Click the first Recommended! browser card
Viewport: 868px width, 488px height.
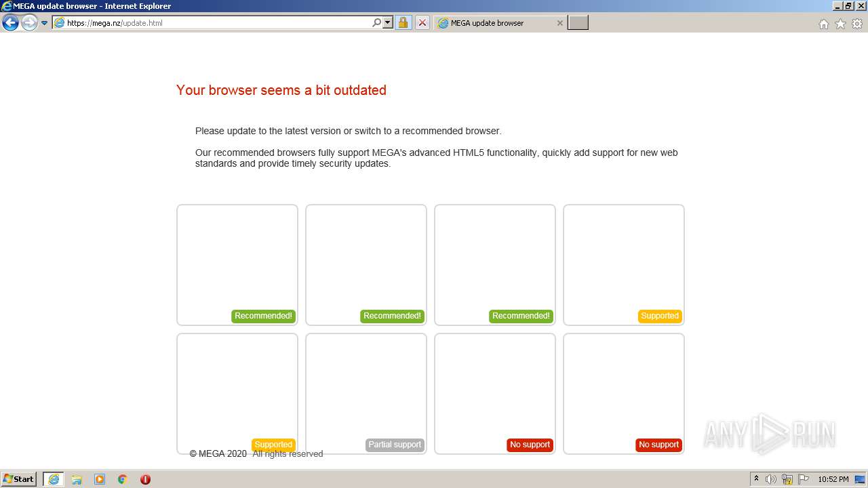point(237,265)
